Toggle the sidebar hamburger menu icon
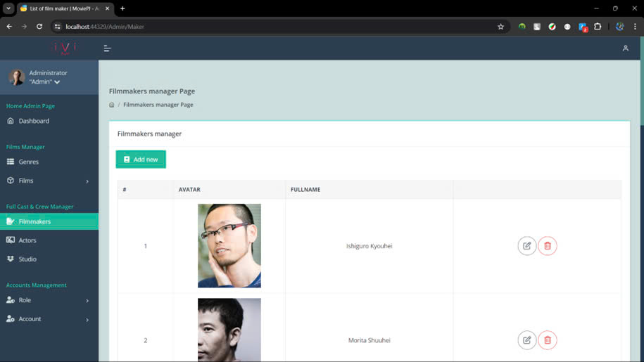The width and height of the screenshot is (644, 362). click(107, 49)
